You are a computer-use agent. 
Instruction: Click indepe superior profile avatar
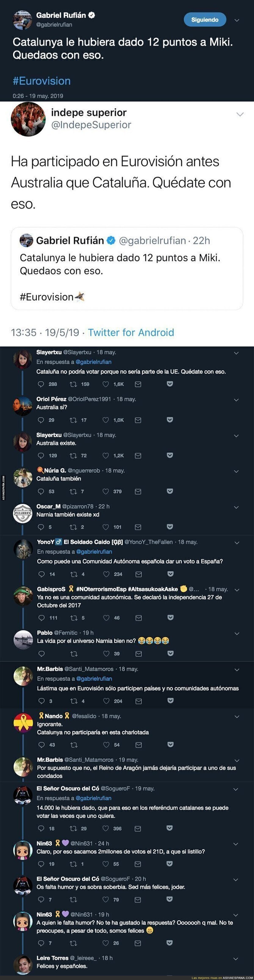28,119
